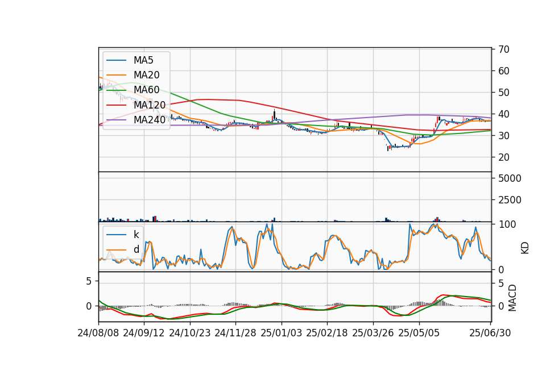The width and height of the screenshot is (546, 392).
Task: Click the MA60 legend label
Action: pyautogui.click(x=147, y=90)
